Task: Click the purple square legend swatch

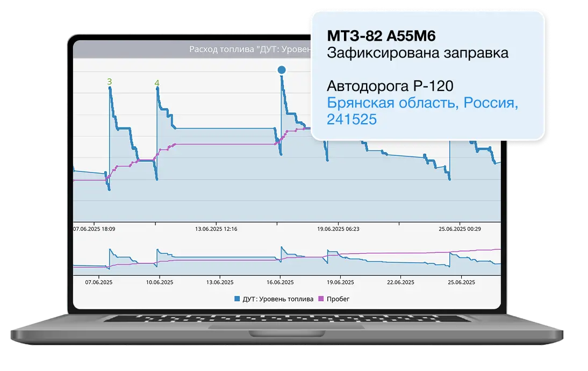Action: click(x=322, y=299)
